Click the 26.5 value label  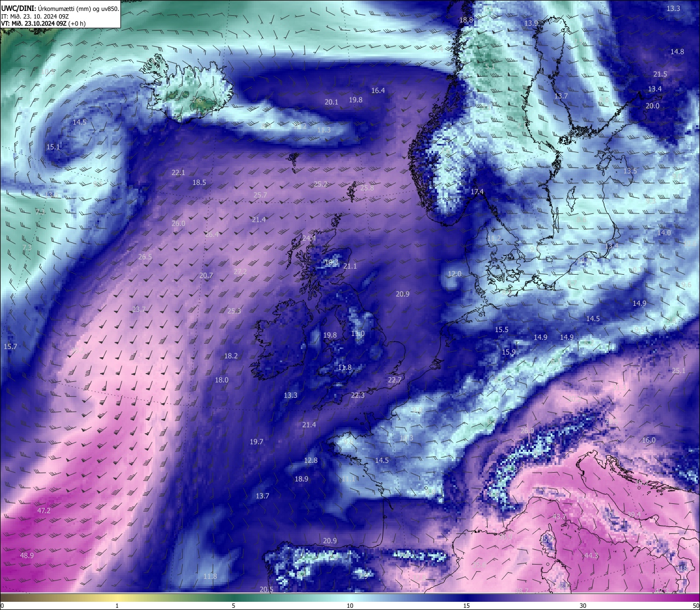click(145, 257)
